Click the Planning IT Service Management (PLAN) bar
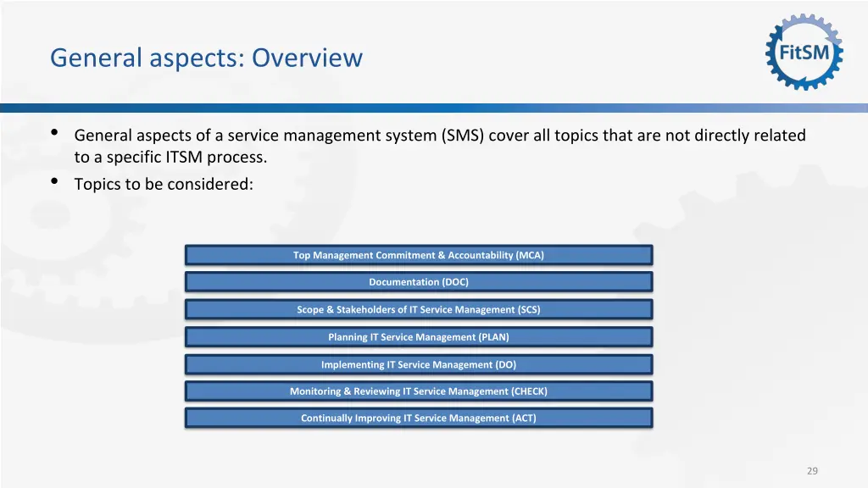868x488 pixels. pos(419,336)
